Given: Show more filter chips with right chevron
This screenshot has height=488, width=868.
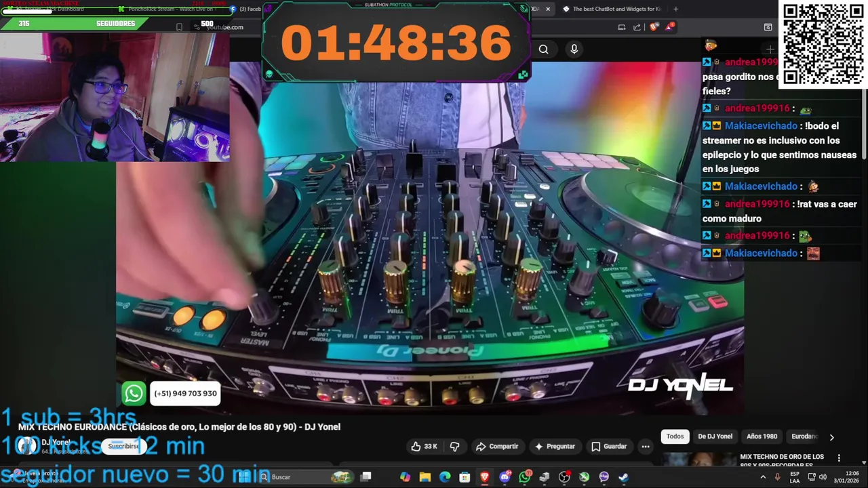Looking at the screenshot, I should (831, 437).
